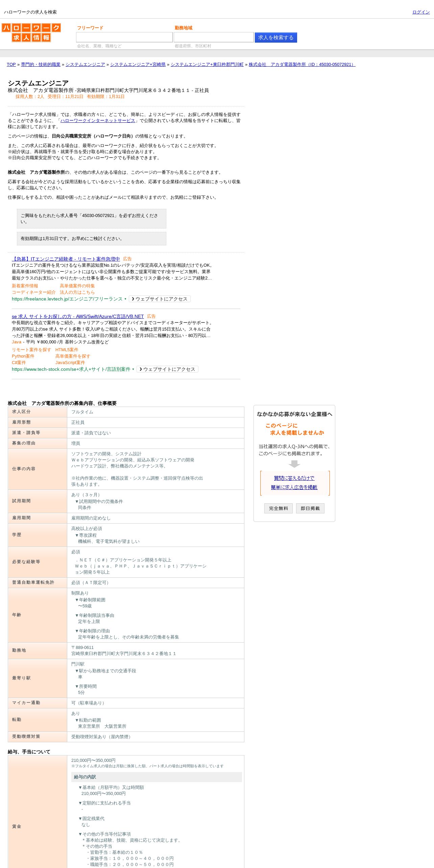Open システムエンジニア+宮崎県 breadcrumb
This screenshot has width=434, height=868.
click(x=138, y=65)
